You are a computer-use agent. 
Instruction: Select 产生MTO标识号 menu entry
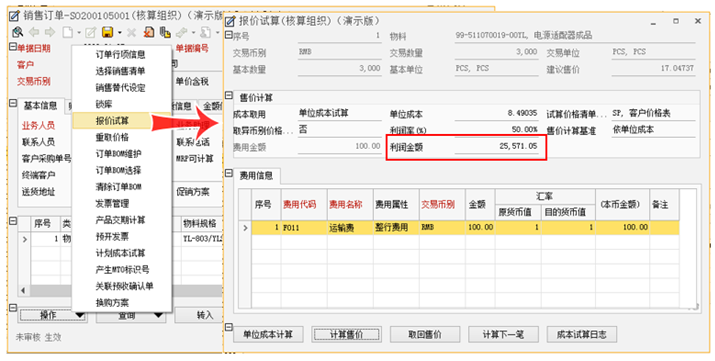point(122,269)
